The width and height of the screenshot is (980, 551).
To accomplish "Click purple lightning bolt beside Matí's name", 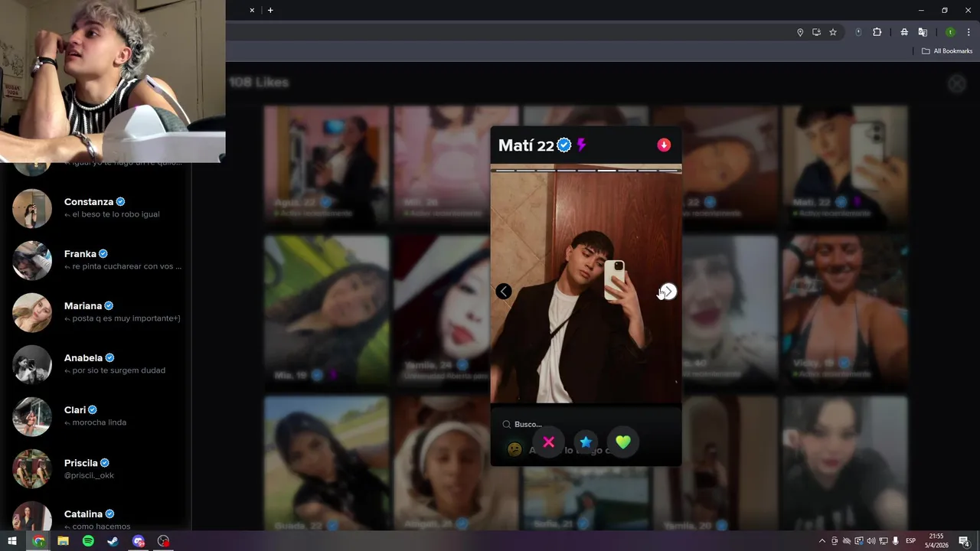I will pyautogui.click(x=582, y=145).
